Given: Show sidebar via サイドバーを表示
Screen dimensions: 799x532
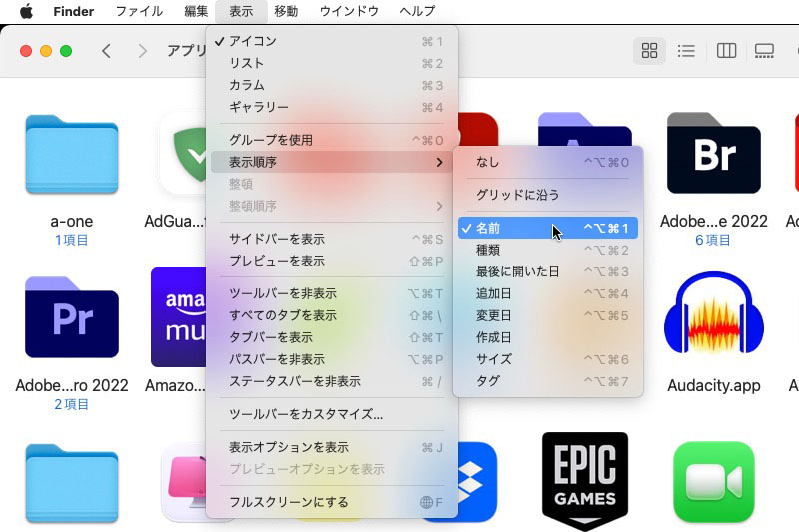Looking at the screenshot, I should 332,239.
